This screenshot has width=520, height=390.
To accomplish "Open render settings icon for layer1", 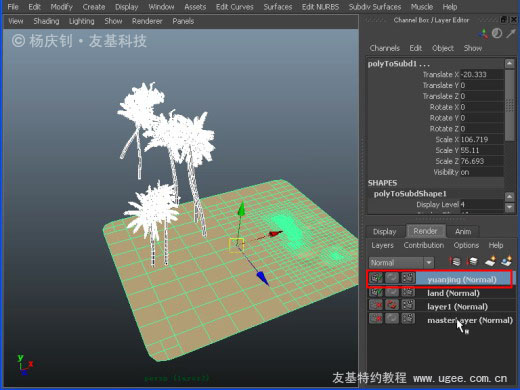I will (x=408, y=305).
